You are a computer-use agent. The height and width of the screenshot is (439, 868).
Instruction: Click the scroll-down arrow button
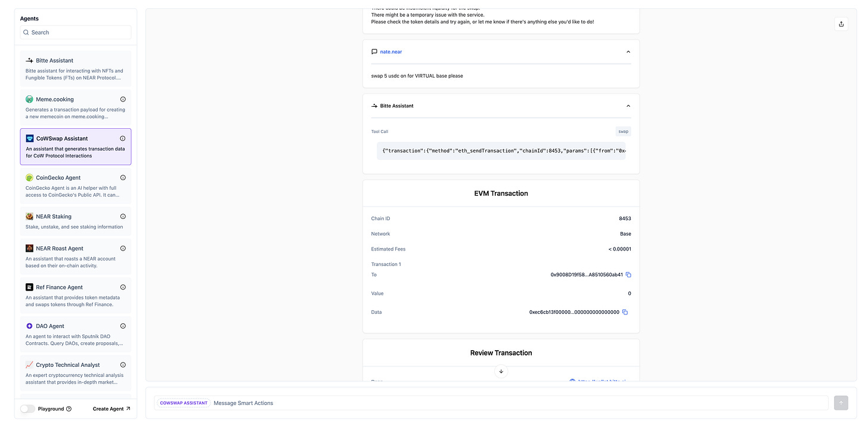click(501, 371)
